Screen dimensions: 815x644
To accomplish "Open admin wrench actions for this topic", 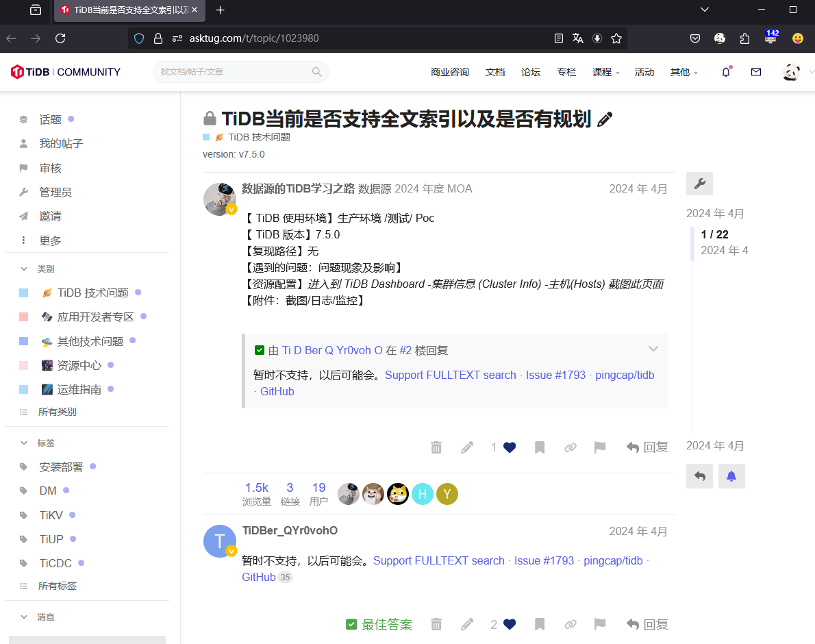I will point(699,184).
